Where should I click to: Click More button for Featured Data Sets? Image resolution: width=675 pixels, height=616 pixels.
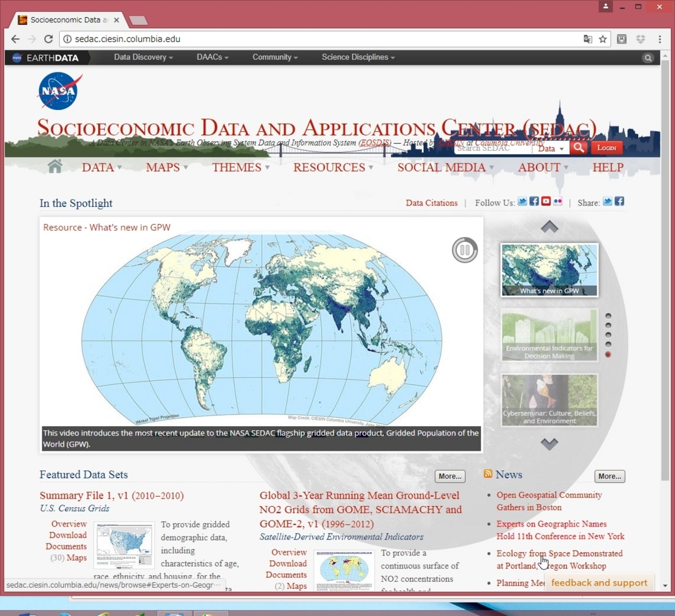coord(450,476)
